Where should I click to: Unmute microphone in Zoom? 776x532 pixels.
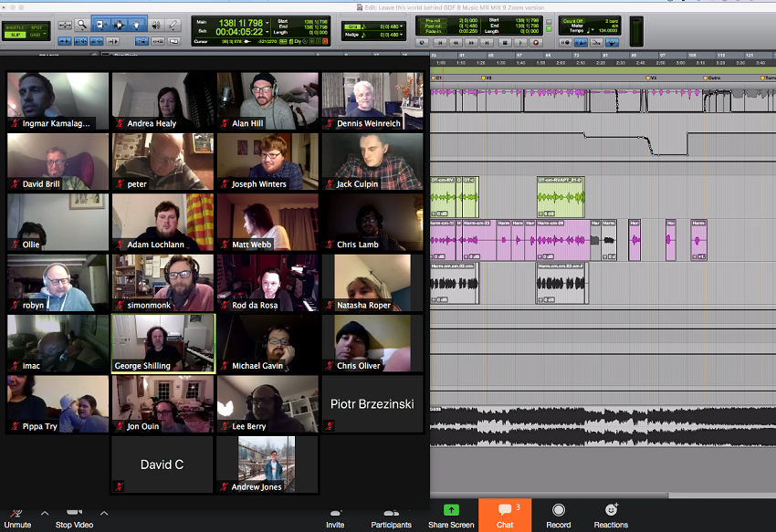coord(17,518)
